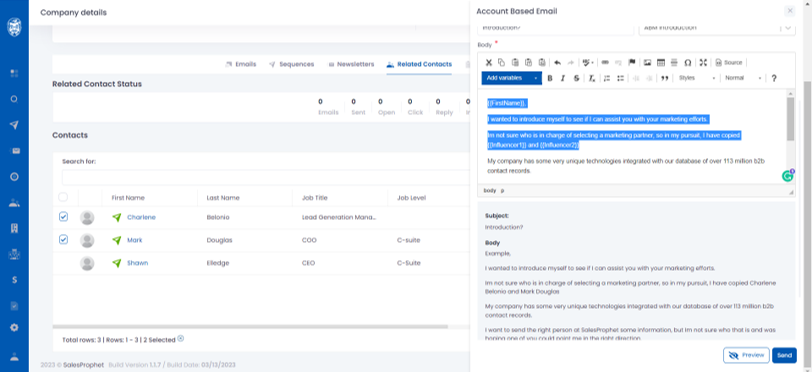Apply block quote formatting
Screen dimensions: 812x372
tap(664, 78)
